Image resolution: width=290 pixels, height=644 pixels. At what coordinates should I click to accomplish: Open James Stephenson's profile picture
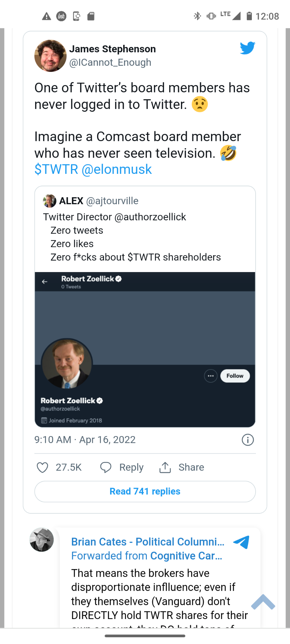point(50,56)
